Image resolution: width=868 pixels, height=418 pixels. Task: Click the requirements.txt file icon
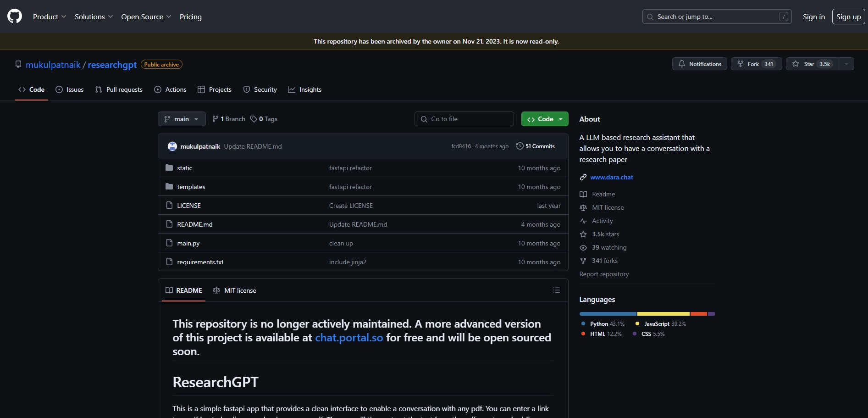(169, 262)
